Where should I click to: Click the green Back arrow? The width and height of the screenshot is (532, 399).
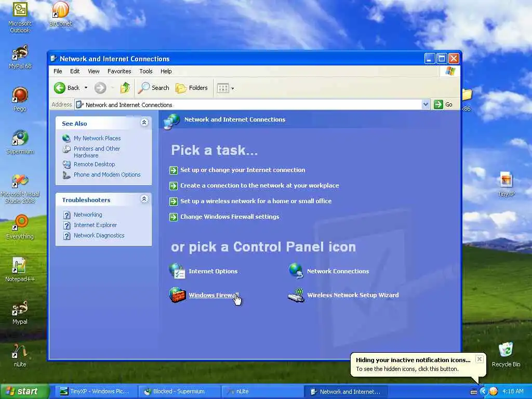point(60,88)
